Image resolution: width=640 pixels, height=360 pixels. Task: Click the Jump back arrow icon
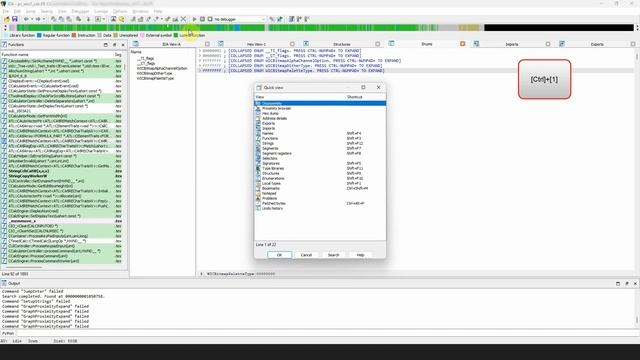[26, 19]
